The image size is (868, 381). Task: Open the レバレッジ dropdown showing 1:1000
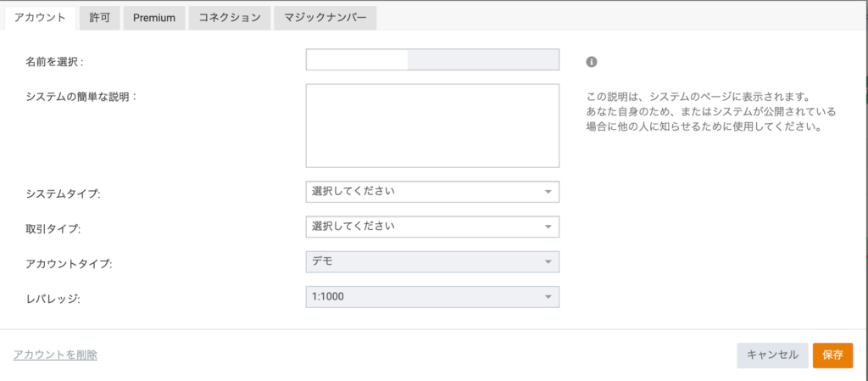(x=432, y=297)
